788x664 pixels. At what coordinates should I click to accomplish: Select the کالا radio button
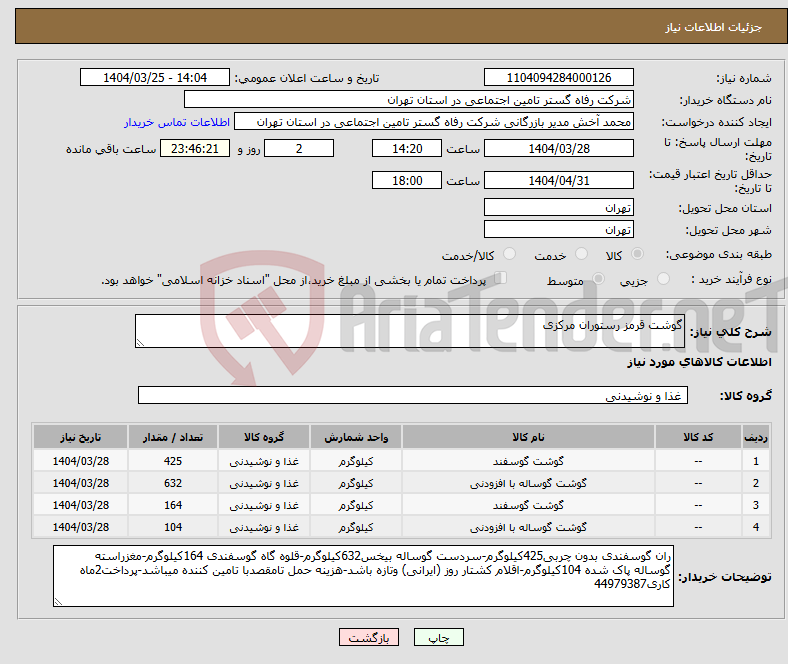637,254
